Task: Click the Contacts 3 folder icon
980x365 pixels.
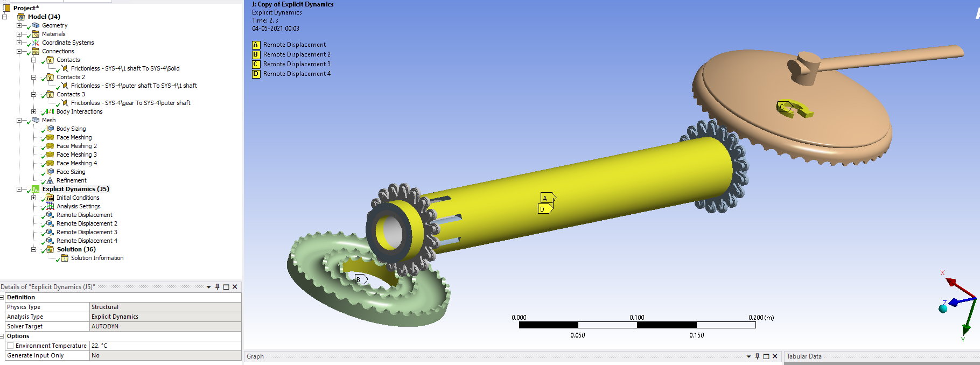Action: click(x=50, y=94)
